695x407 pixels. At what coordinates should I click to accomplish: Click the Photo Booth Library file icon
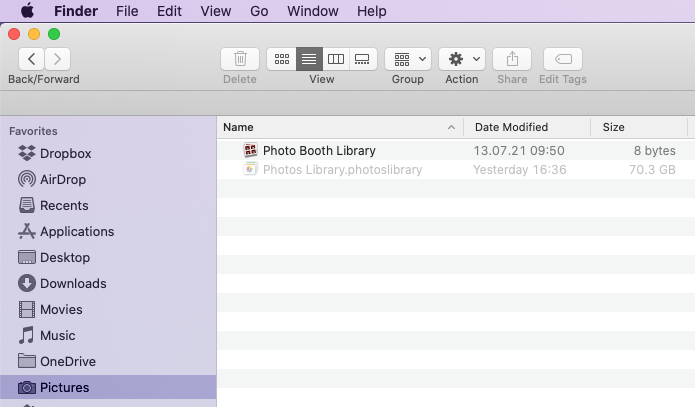(x=250, y=150)
